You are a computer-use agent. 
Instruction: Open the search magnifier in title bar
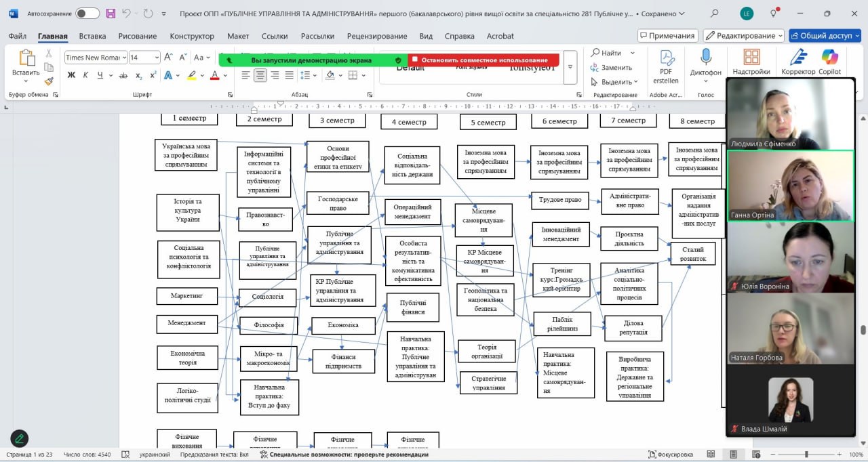tap(714, 14)
